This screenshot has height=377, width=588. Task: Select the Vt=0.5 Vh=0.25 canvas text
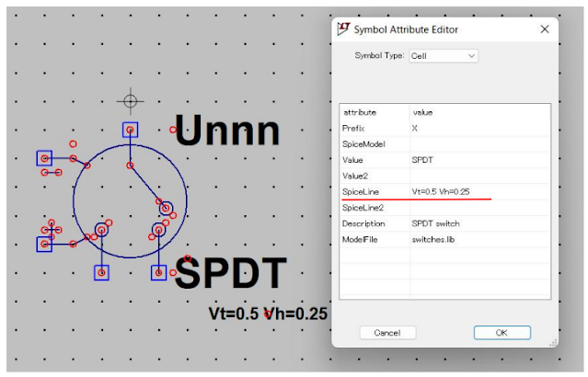coord(268,314)
